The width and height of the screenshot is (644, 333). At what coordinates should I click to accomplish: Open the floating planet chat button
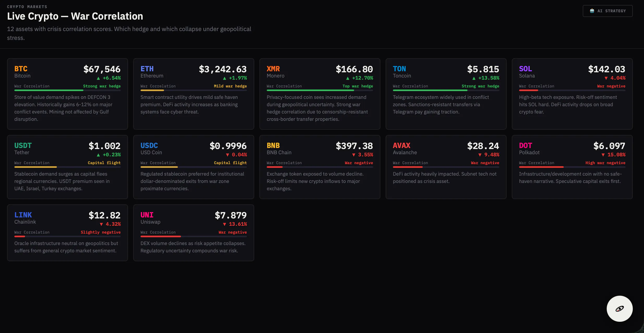click(619, 309)
